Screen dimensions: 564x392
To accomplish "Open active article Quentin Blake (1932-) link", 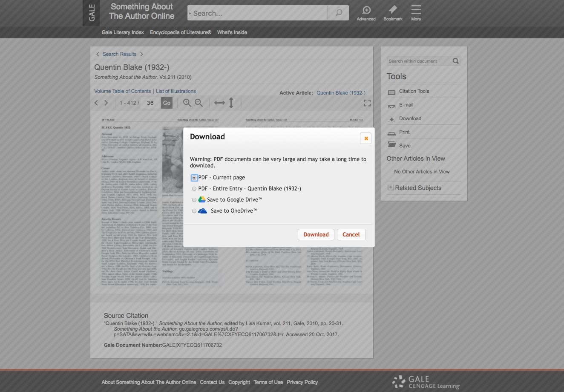I will coord(341,92).
